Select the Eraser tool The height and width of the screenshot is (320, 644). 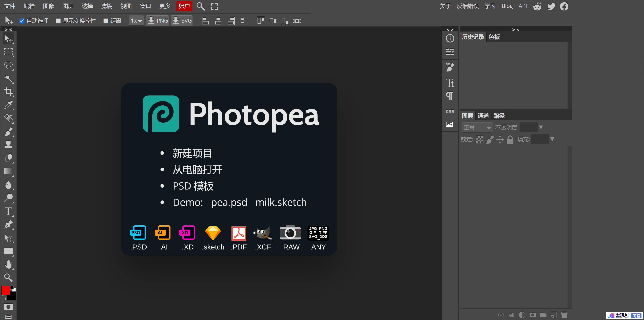8,158
